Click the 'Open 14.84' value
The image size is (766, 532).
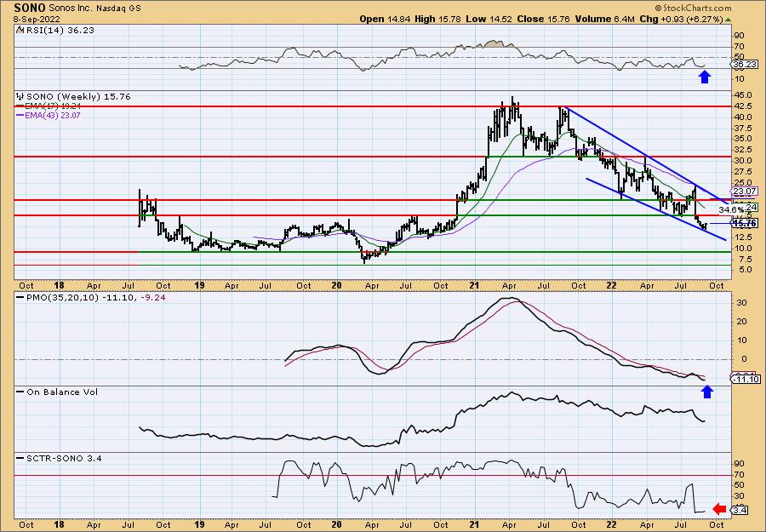tap(386, 19)
